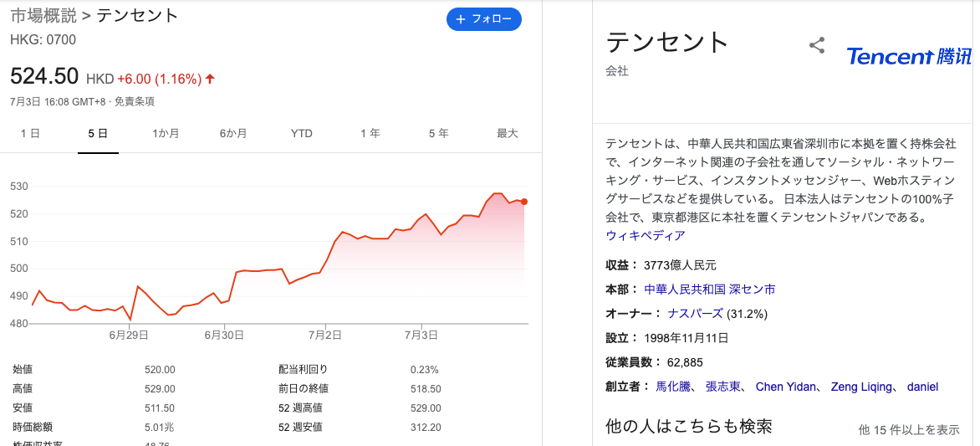The height and width of the screenshot is (446, 980).
Task: Click the 他の人はこちらも検索 heading
Action: pyautogui.click(x=689, y=426)
